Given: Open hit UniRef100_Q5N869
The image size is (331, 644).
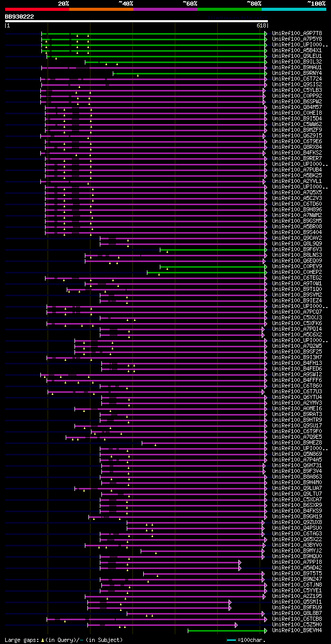Looking at the screenshot, I should (x=297, y=454).
